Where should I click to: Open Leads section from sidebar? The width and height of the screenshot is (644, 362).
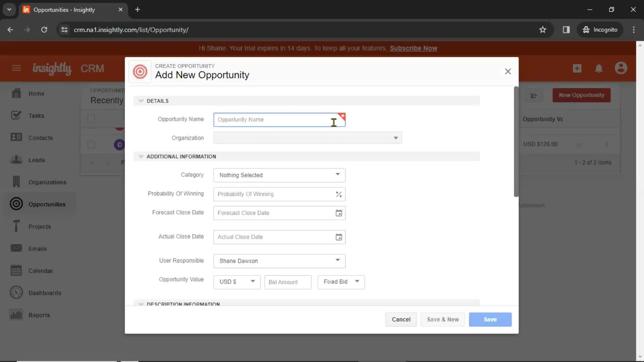click(37, 160)
